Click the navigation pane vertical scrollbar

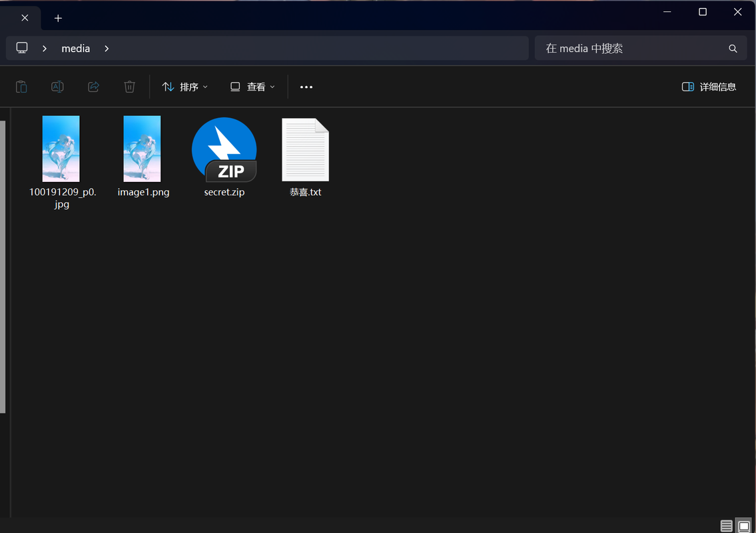tap(3, 266)
